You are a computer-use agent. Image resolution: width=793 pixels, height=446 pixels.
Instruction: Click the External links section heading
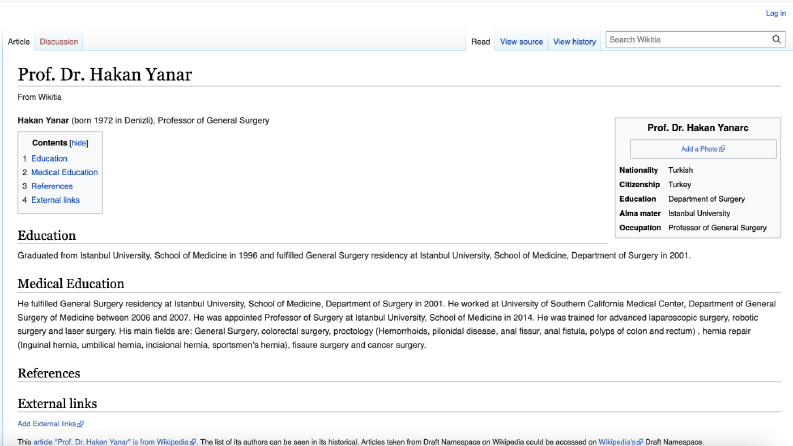[57, 404]
